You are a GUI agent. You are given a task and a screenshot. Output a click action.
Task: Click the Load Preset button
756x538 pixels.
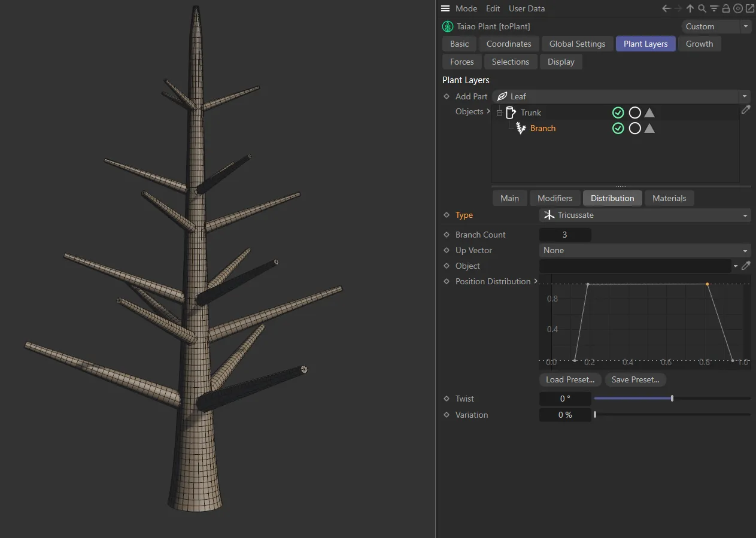[x=569, y=379]
